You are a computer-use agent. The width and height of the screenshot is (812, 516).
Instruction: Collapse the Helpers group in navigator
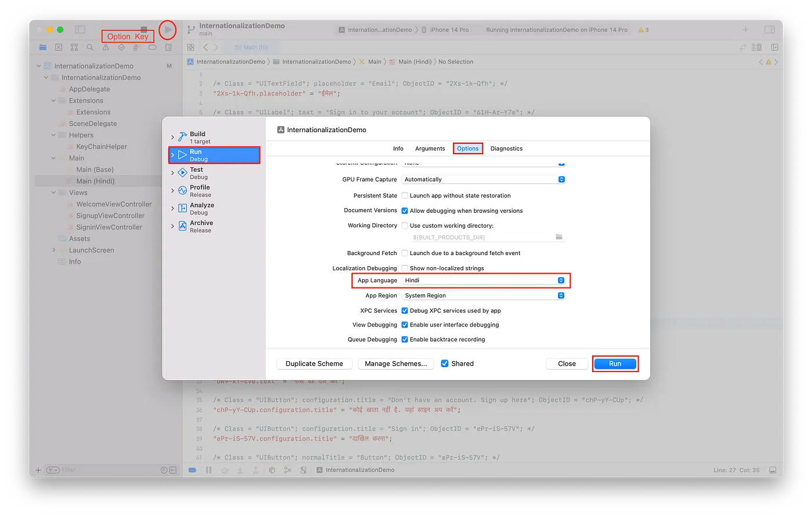click(x=53, y=135)
